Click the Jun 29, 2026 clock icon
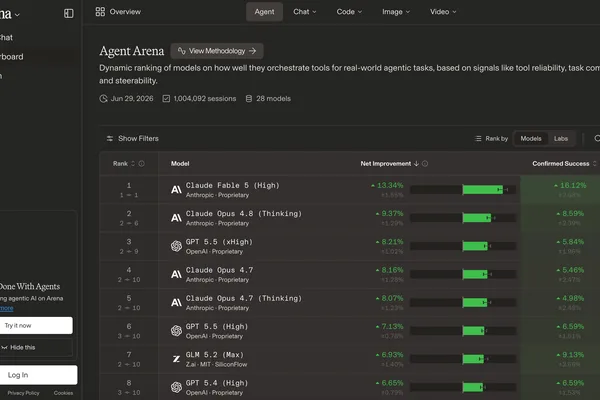The height and width of the screenshot is (400, 600). click(x=103, y=99)
